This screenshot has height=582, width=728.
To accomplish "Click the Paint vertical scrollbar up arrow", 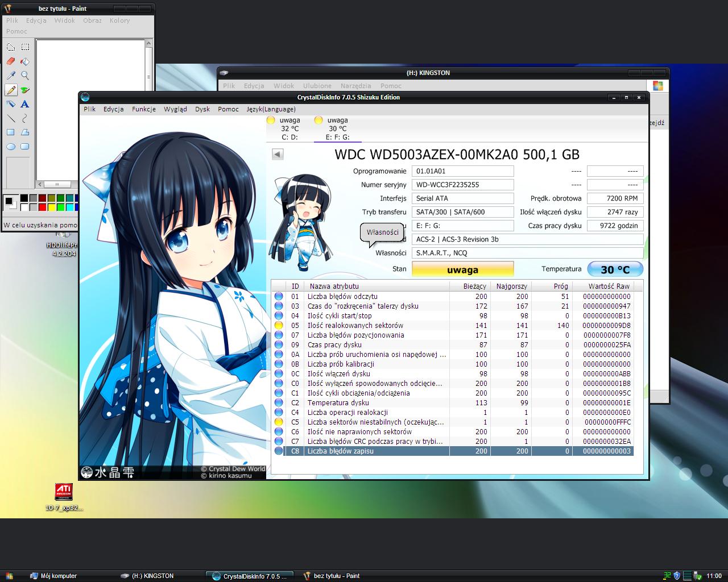I will coord(149,43).
